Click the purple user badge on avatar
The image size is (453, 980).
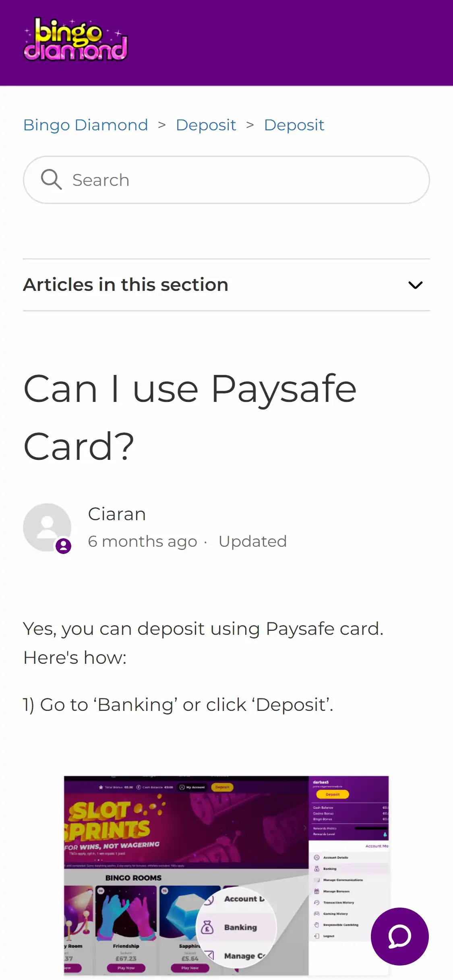[63, 546]
